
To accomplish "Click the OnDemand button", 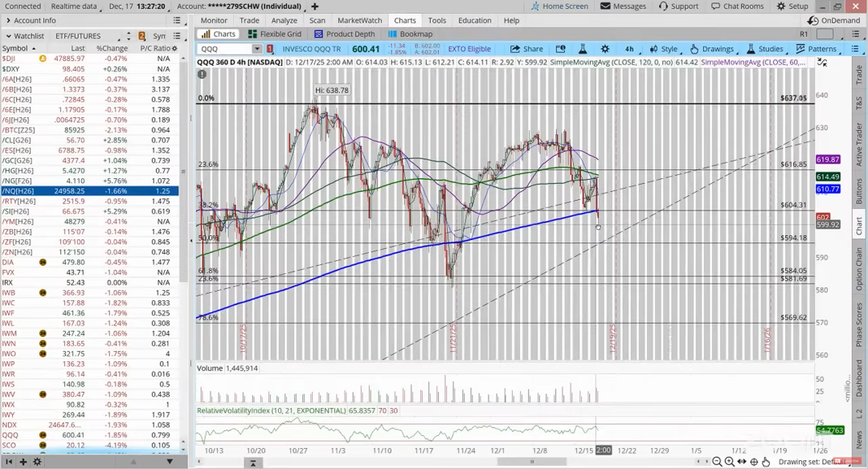I will 834,20.
